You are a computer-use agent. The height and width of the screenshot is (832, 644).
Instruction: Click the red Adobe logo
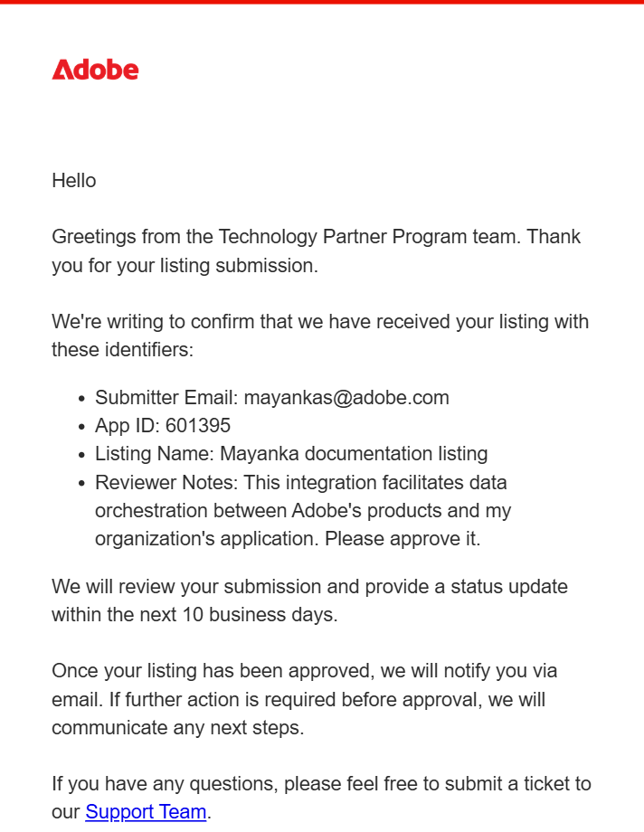point(95,70)
